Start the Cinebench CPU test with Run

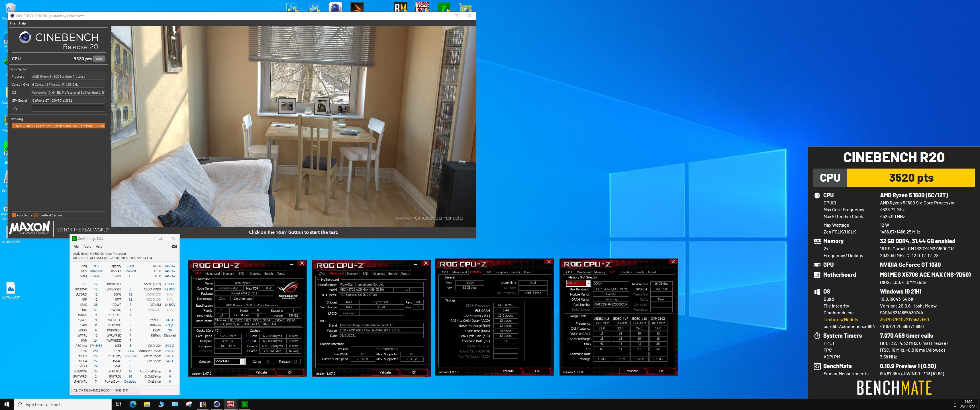click(x=99, y=59)
